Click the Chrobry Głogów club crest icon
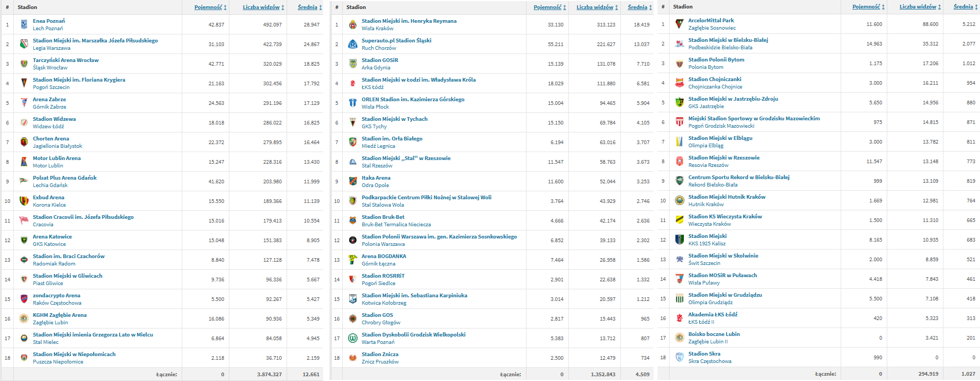This screenshot has width=980, height=381. coord(353,318)
